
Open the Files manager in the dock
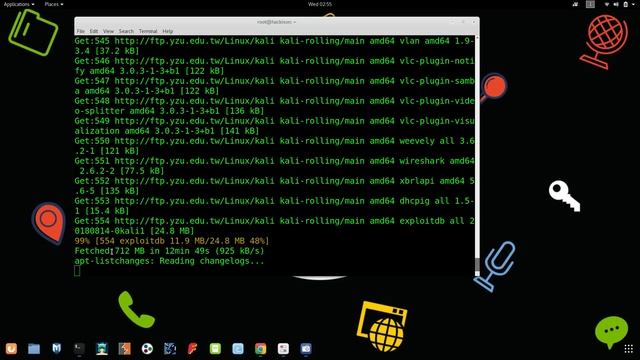click(x=34, y=349)
